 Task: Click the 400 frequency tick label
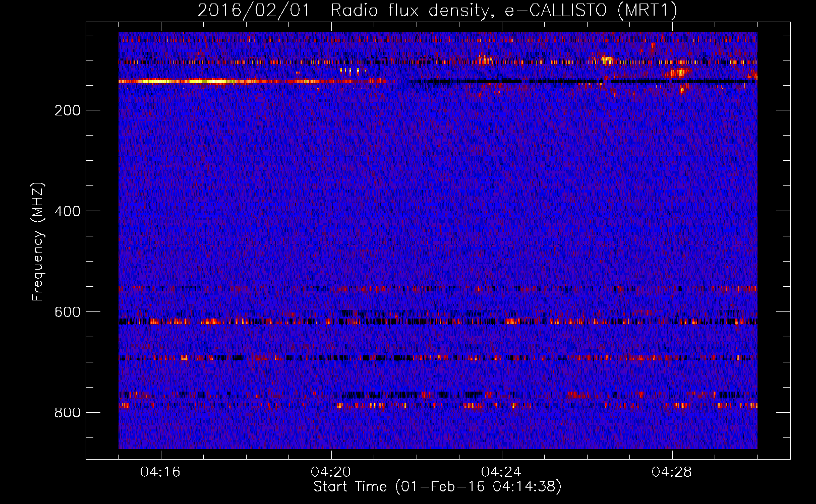(x=68, y=211)
